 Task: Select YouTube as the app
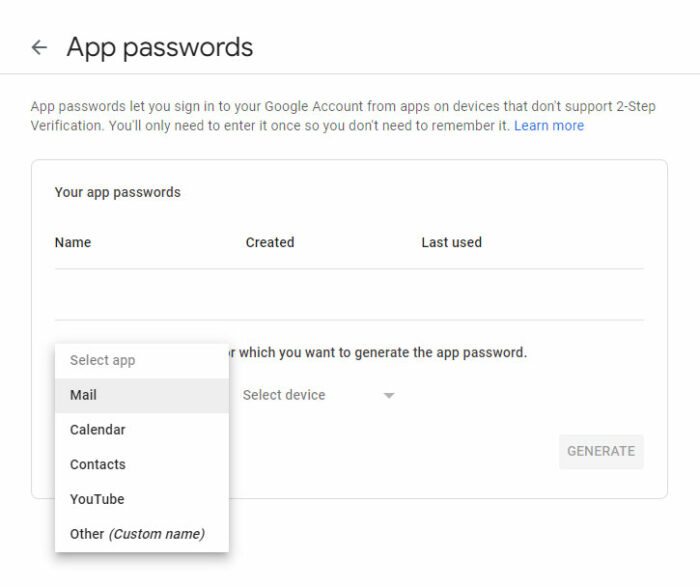pos(142,499)
